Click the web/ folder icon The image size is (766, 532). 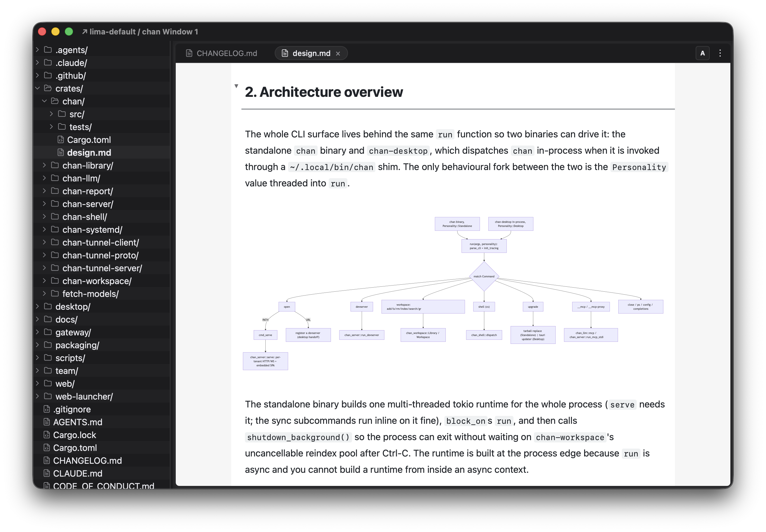coord(48,383)
